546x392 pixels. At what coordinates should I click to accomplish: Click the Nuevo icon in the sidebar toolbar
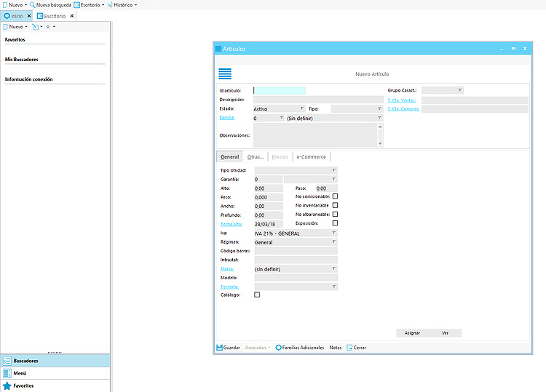tap(5, 27)
